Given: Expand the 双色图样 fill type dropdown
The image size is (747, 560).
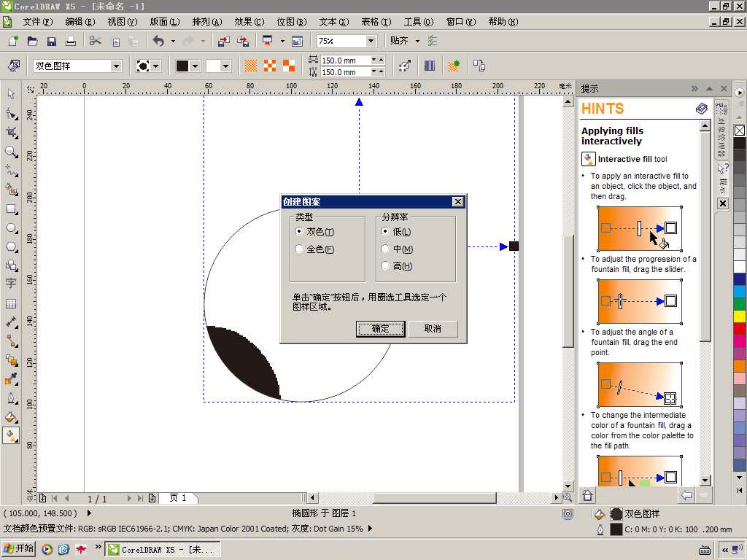Looking at the screenshot, I should pos(115,66).
